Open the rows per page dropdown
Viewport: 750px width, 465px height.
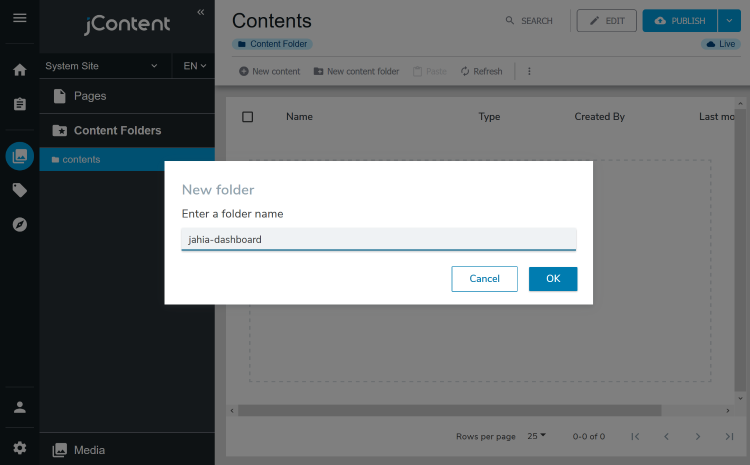536,436
